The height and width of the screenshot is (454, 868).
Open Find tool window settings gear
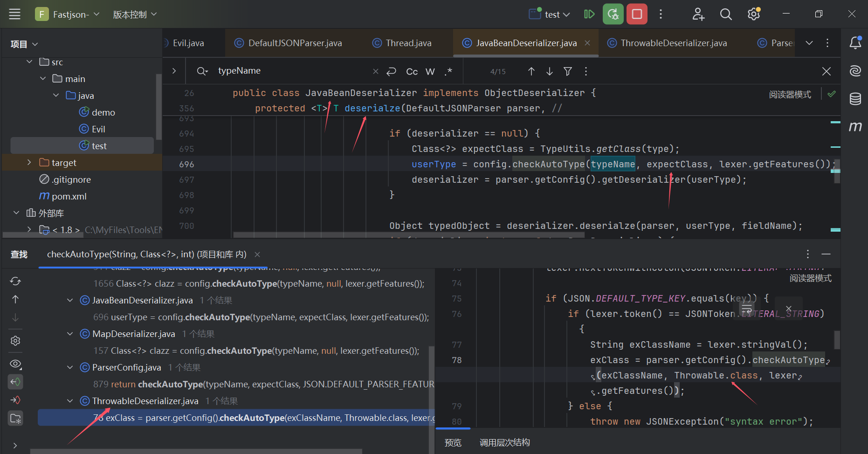(x=15, y=341)
